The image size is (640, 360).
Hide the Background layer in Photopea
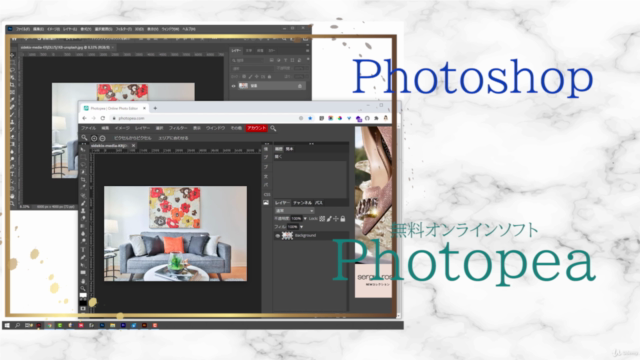tap(278, 236)
